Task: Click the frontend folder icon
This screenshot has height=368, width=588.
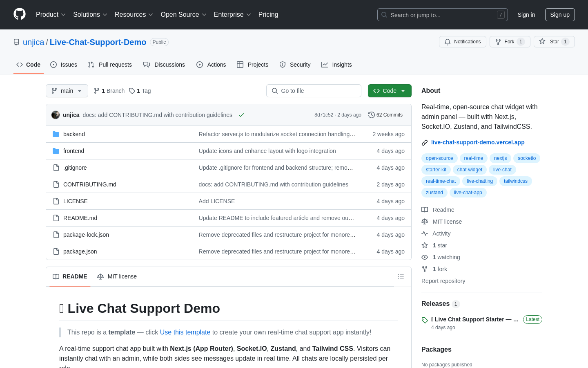Action: pyautogui.click(x=56, y=151)
